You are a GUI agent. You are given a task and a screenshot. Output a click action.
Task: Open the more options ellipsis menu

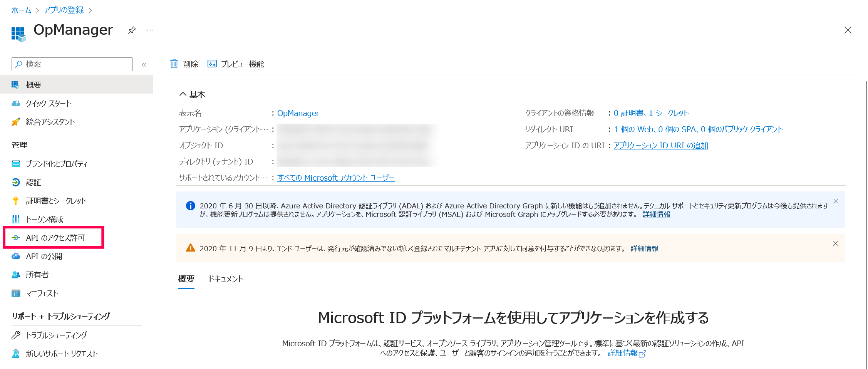point(150,30)
